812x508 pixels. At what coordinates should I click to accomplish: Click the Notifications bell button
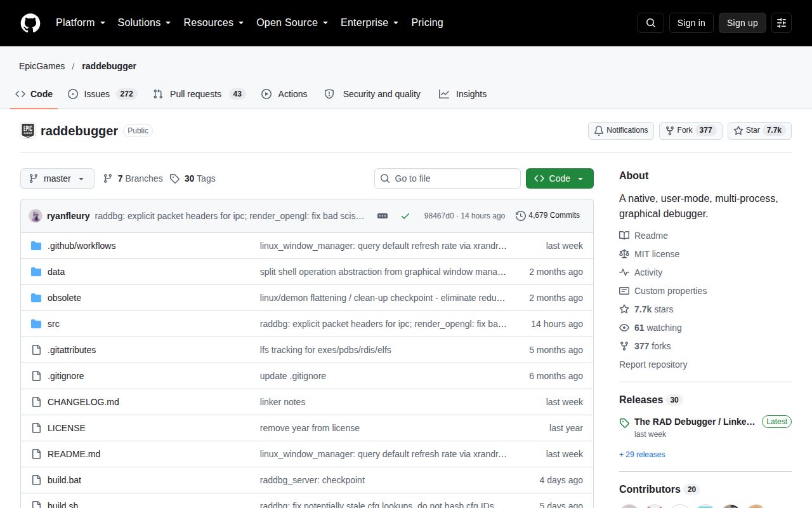click(x=621, y=130)
